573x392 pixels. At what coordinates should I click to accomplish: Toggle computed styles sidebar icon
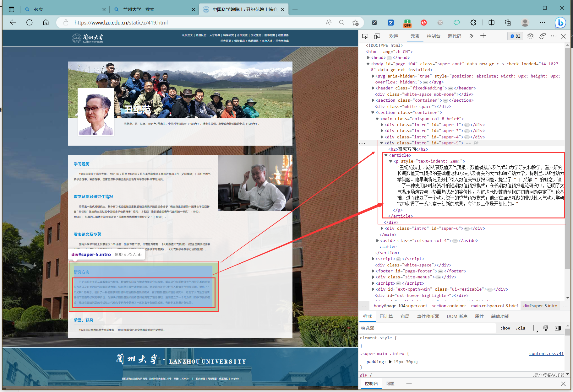(558, 328)
